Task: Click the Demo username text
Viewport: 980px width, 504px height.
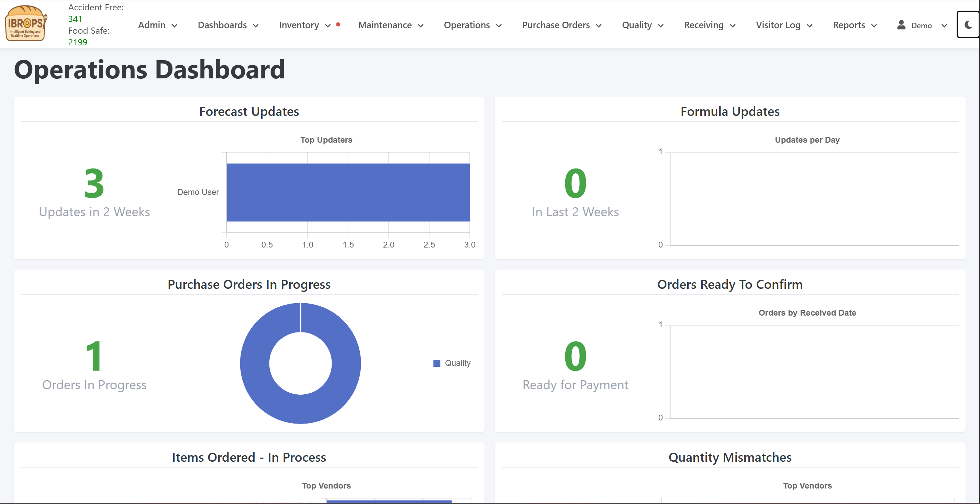Action: pyautogui.click(x=922, y=25)
